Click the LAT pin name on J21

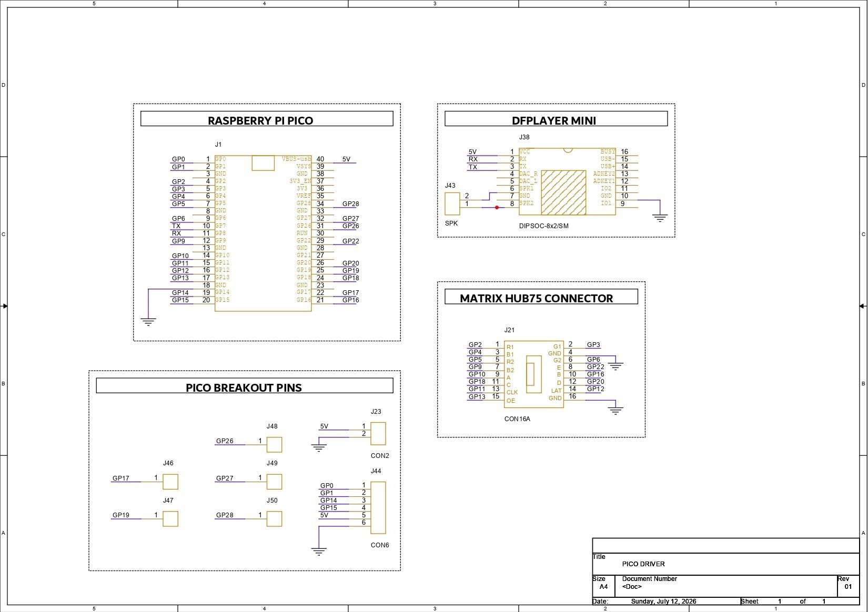[x=557, y=391]
